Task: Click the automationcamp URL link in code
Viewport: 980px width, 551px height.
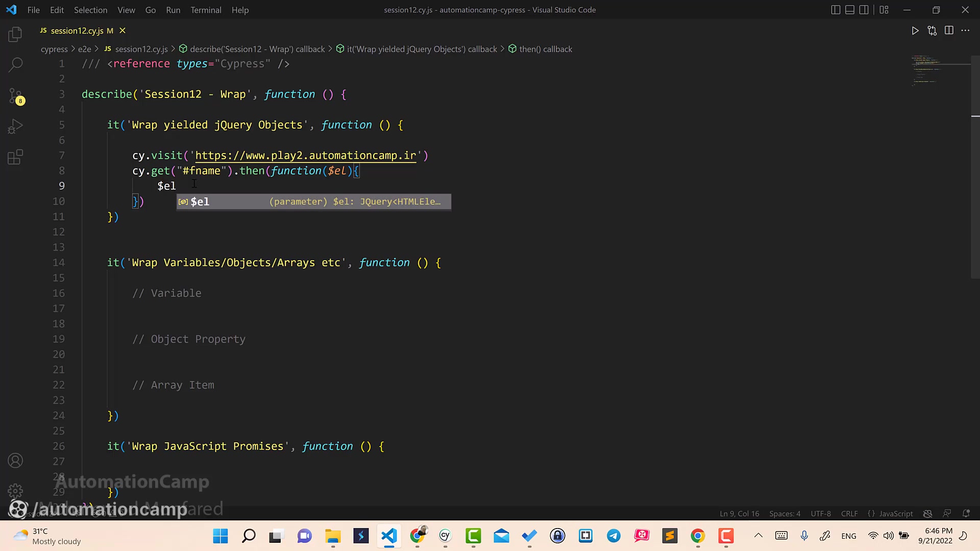Action: click(x=305, y=156)
